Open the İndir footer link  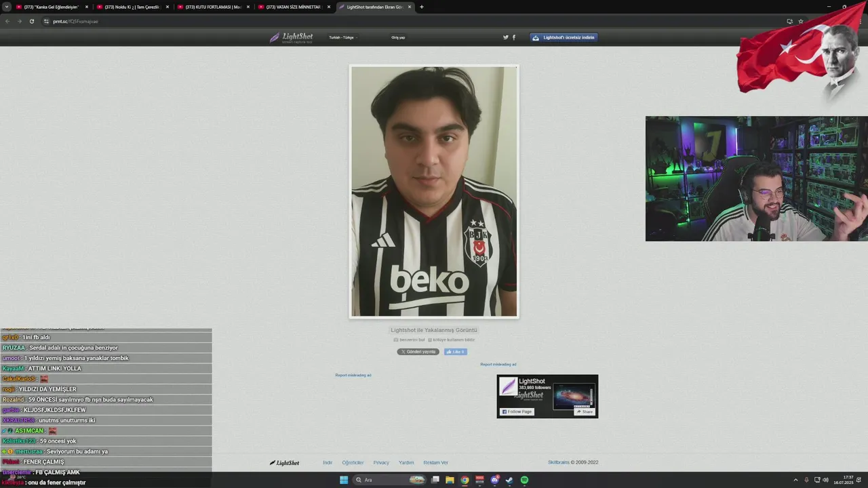tap(328, 462)
